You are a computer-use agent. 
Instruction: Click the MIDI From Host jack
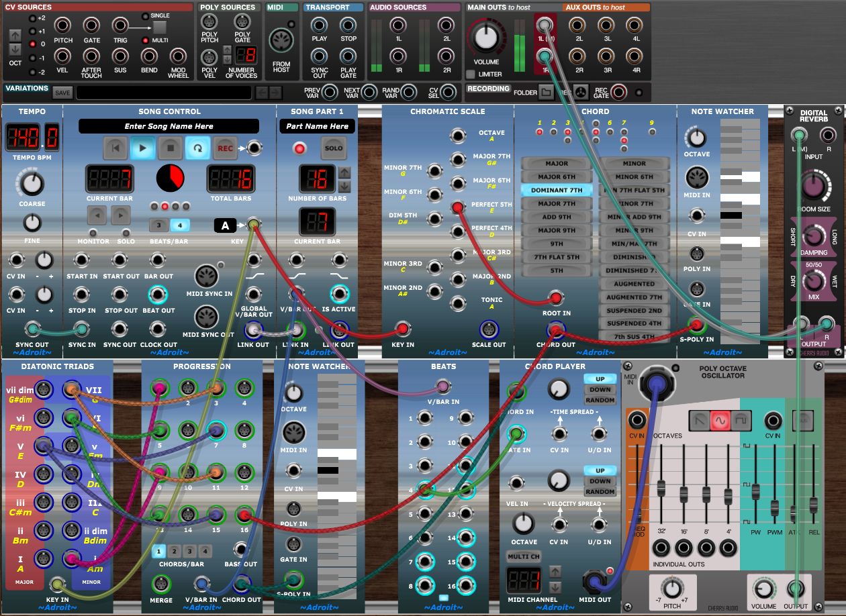pyautogui.click(x=281, y=42)
